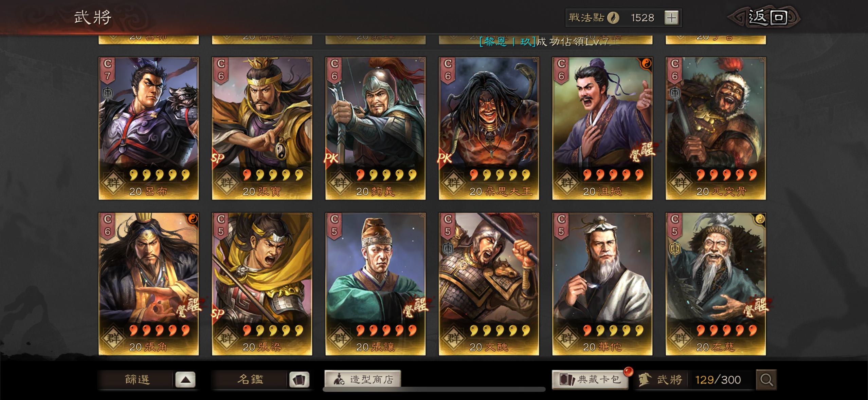Click the yin-yang badge on 沮授 card
The width and height of the screenshot is (868, 400).
point(646,63)
